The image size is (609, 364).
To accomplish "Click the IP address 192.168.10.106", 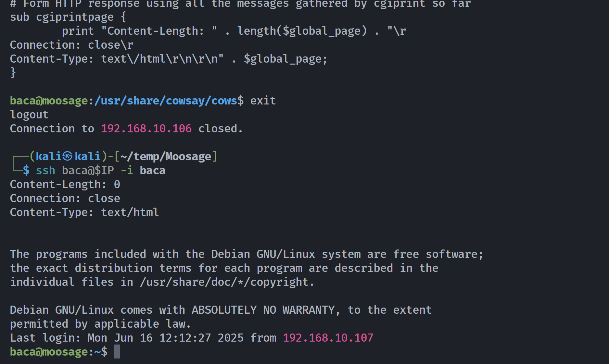I will 146,128.
